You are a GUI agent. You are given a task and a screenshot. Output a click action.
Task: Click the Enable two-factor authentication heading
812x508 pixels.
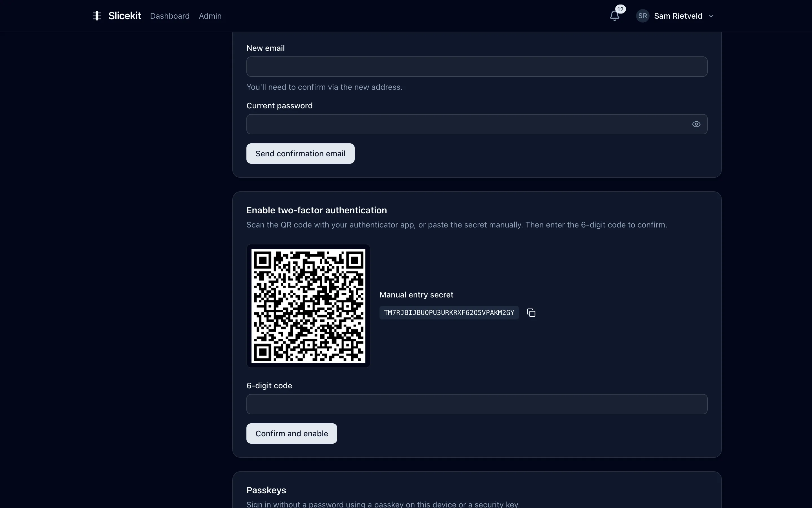(317, 210)
